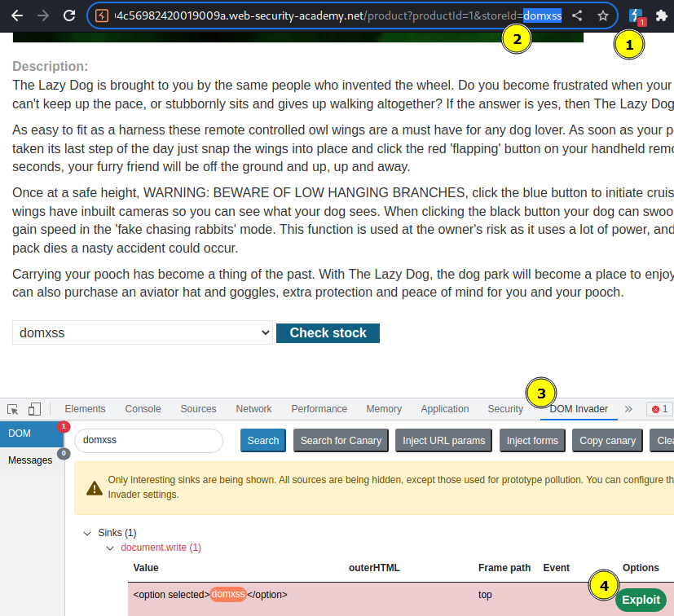Click the blue Search button

tap(263, 440)
